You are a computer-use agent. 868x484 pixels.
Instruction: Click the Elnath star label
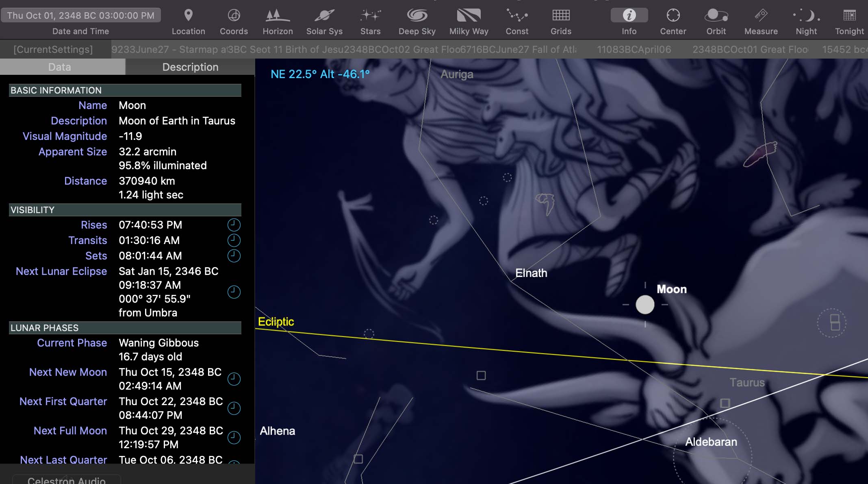click(531, 273)
